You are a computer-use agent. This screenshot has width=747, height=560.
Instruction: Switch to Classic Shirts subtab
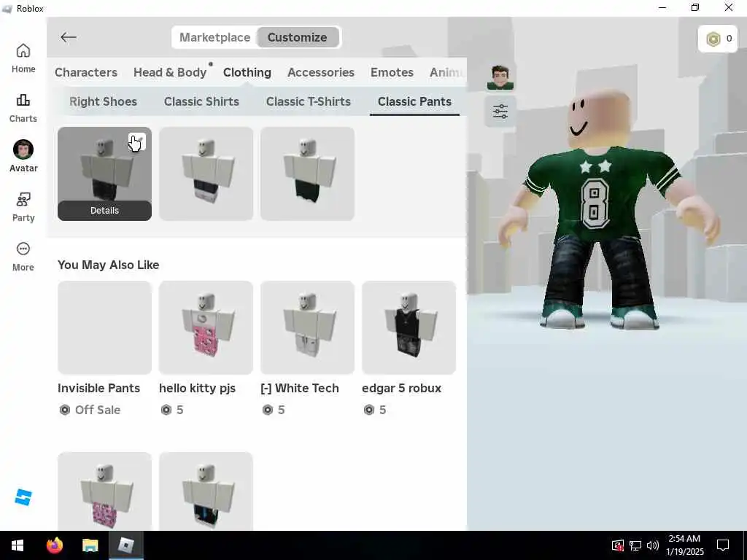pos(201,101)
